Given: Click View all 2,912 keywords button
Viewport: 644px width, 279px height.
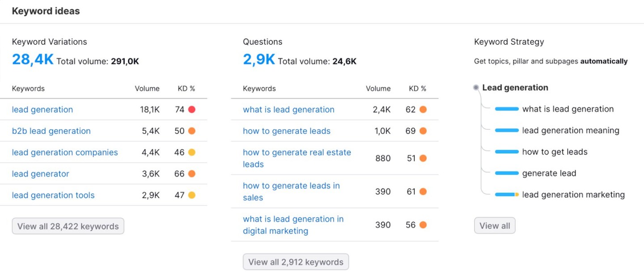Looking at the screenshot, I should (x=296, y=262).
